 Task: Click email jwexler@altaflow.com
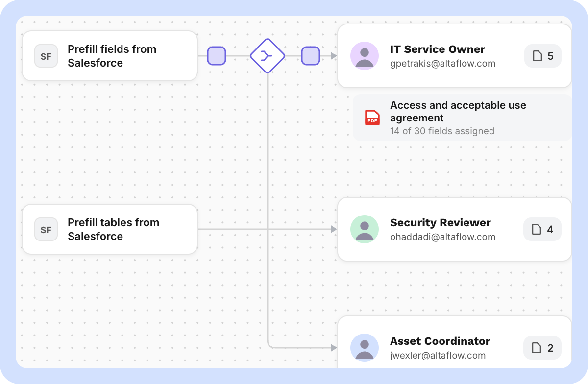click(438, 356)
